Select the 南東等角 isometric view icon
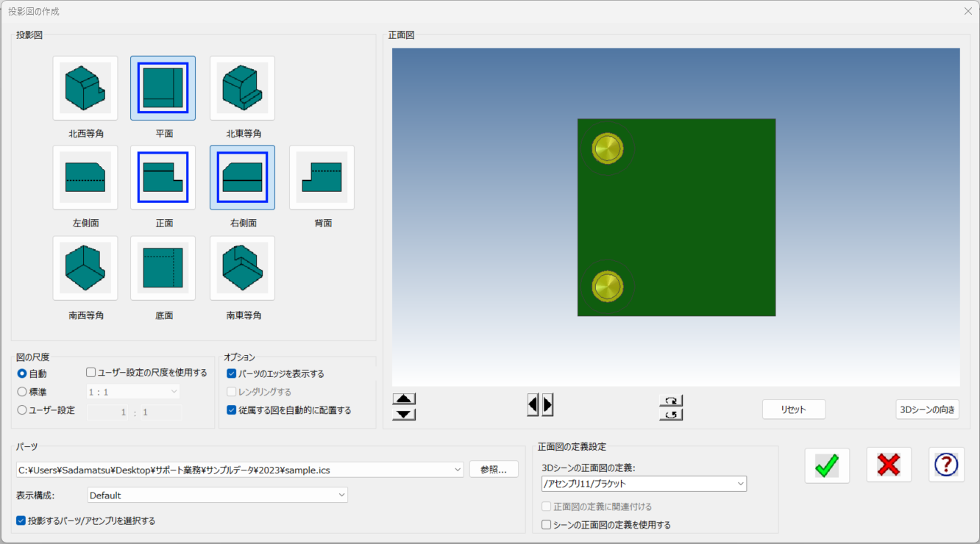The height and width of the screenshot is (544, 980). [242, 268]
